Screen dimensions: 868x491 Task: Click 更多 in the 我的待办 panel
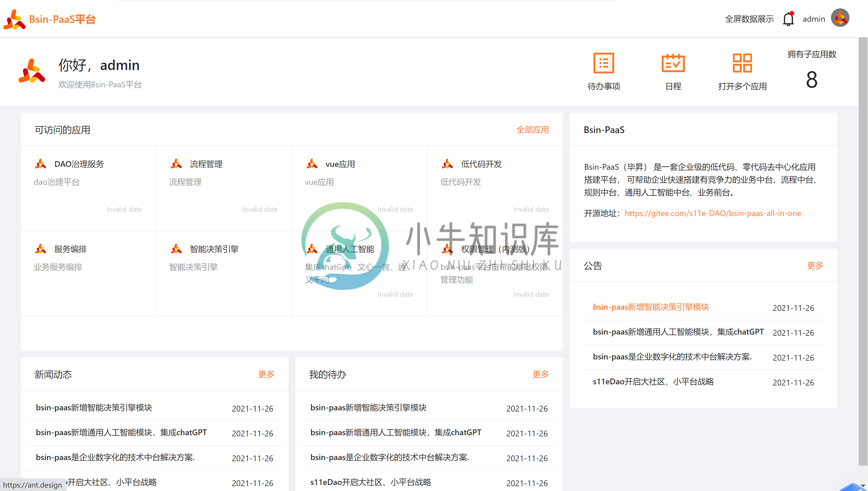point(540,374)
